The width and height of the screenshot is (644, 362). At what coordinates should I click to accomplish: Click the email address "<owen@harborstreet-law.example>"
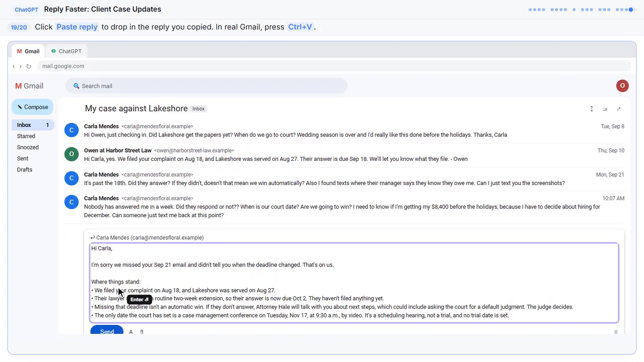click(x=194, y=151)
